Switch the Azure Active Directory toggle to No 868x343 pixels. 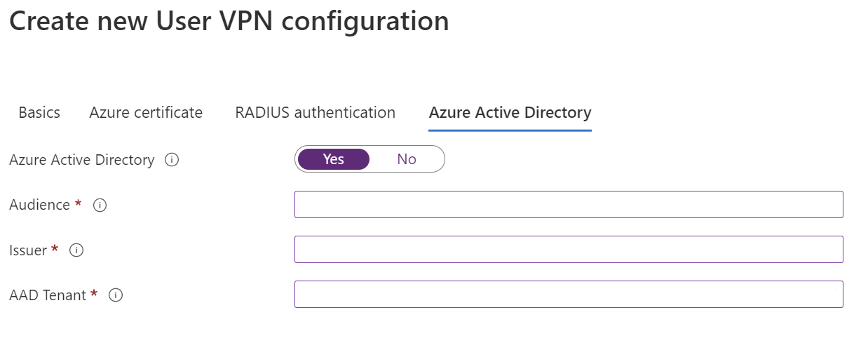click(x=406, y=159)
